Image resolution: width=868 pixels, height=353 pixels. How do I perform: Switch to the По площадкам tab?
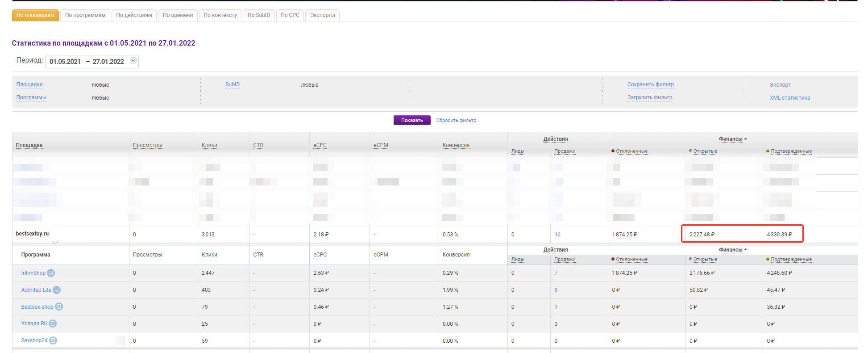click(x=35, y=15)
